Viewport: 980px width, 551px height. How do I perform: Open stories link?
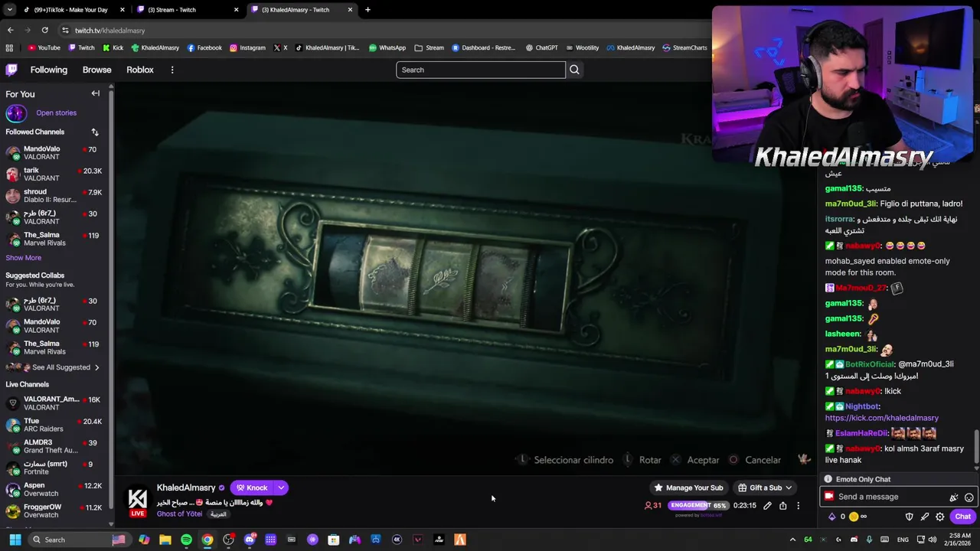coord(56,112)
